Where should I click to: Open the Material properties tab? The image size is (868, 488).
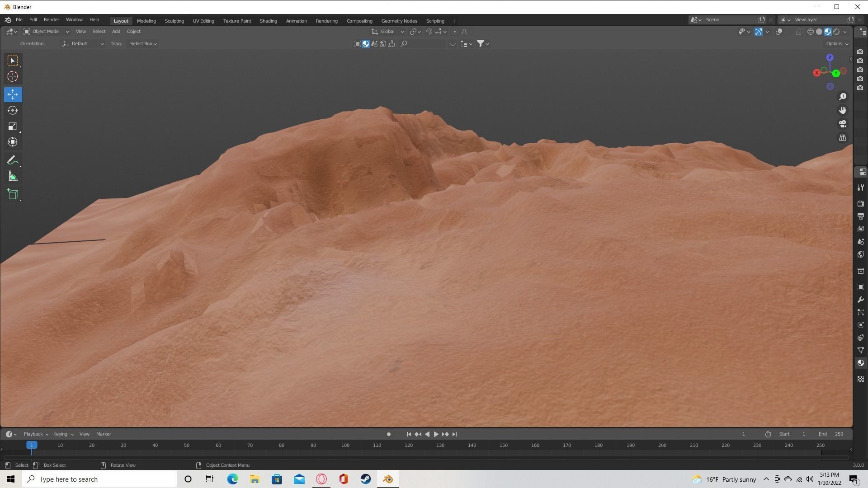click(861, 363)
